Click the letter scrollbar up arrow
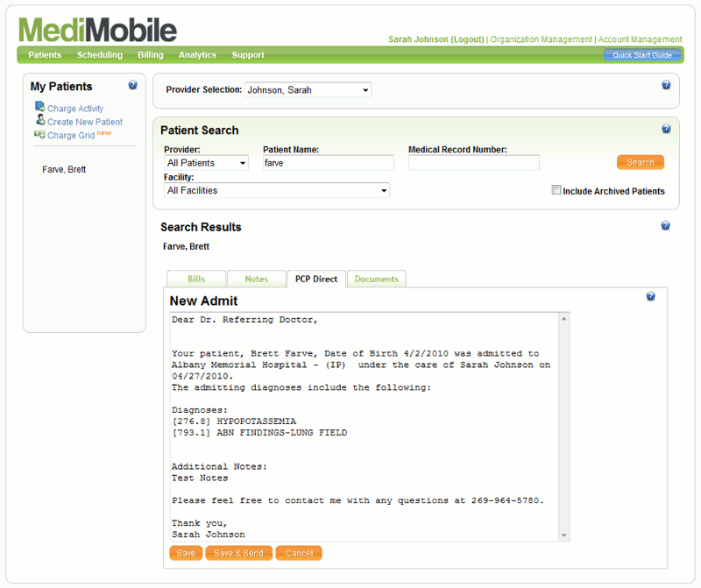This screenshot has width=701, height=588. (564, 318)
